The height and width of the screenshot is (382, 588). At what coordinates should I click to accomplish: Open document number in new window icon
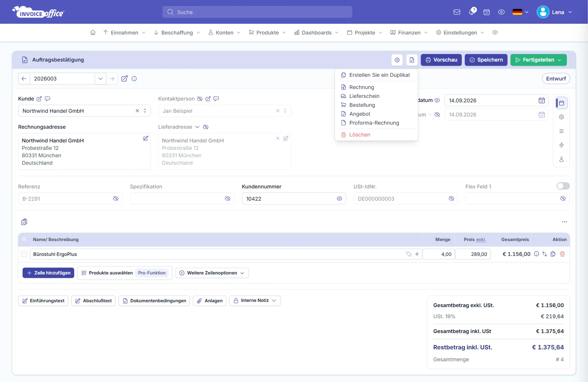(125, 79)
